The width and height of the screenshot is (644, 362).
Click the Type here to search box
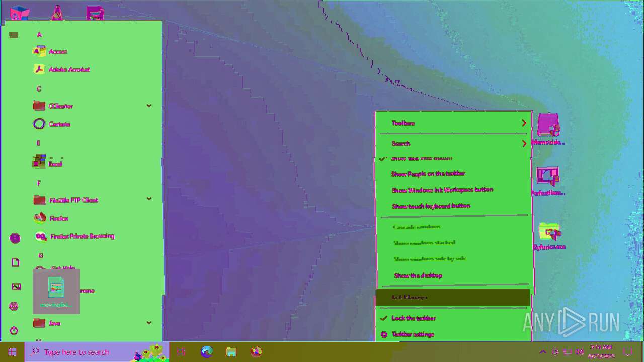97,352
